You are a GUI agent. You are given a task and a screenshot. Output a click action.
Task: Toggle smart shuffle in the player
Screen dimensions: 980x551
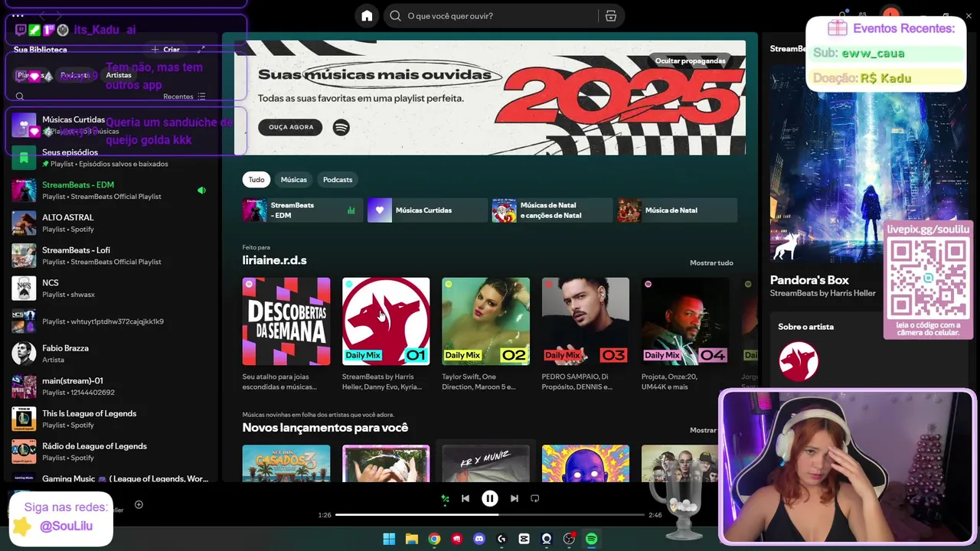445,498
